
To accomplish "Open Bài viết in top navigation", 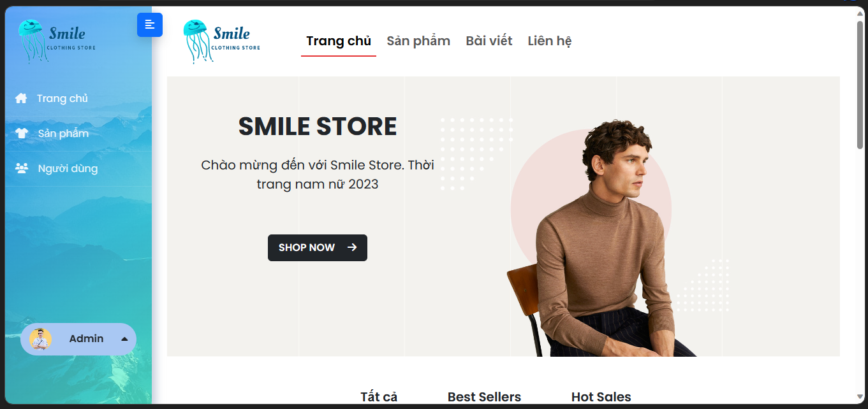I will pyautogui.click(x=489, y=41).
